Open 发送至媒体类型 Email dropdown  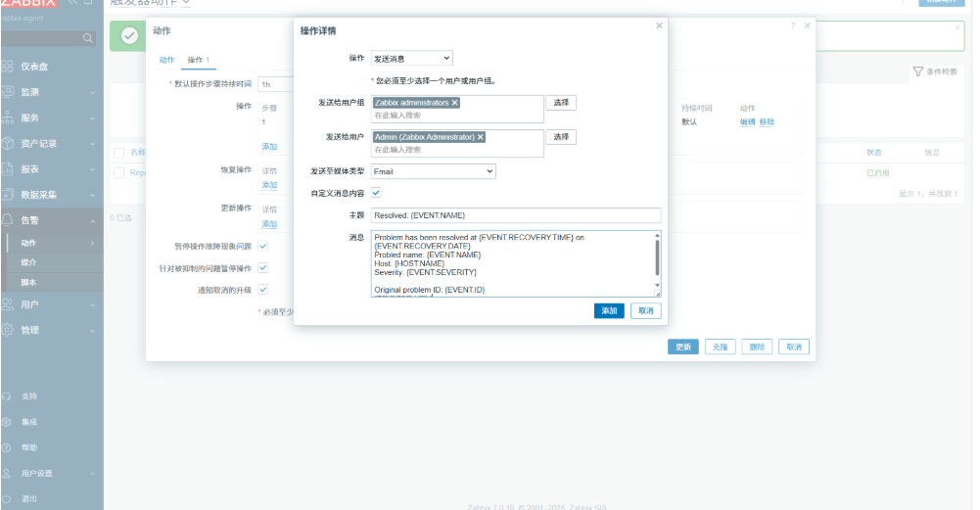click(x=433, y=171)
